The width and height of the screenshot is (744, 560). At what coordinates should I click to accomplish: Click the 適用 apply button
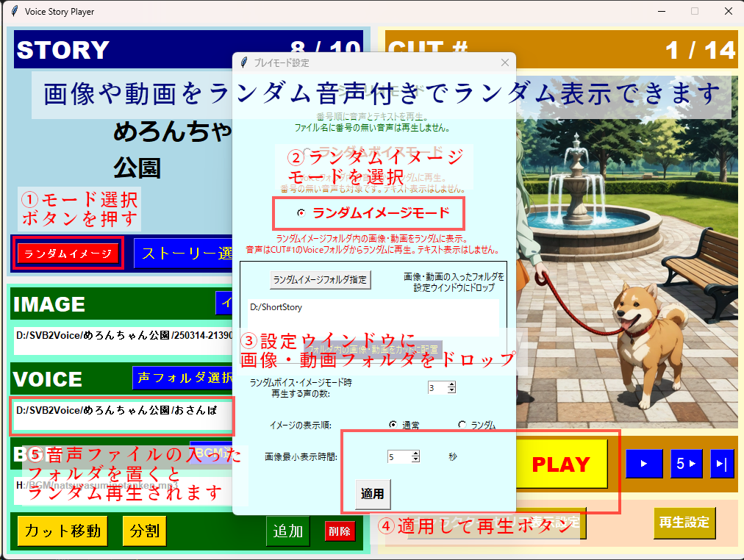coord(373,494)
